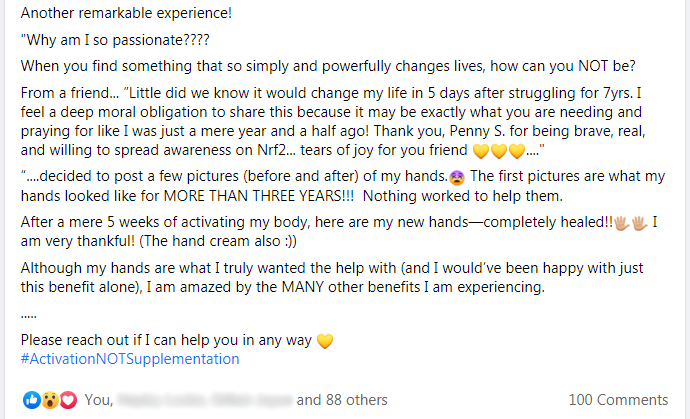Image resolution: width=690 pixels, height=419 pixels.
Task: Click the name "Penny S." in the post
Action: (x=477, y=131)
